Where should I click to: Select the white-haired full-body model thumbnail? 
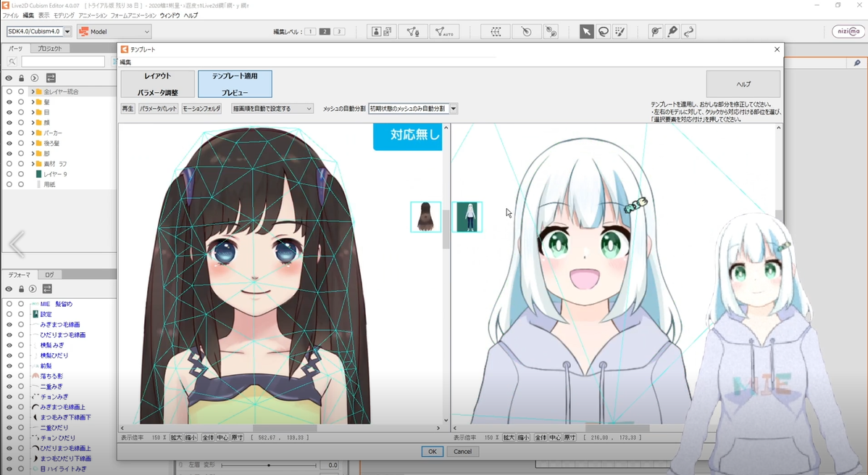point(467,217)
